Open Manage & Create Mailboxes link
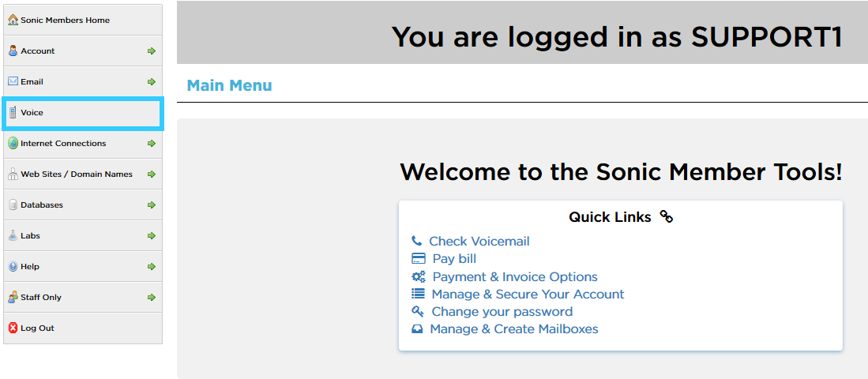Viewport: 868px width, 379px height. (513, 328)
